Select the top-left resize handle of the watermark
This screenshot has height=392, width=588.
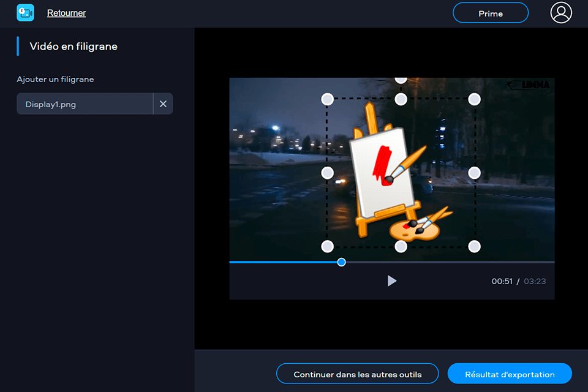pos(327,99)
